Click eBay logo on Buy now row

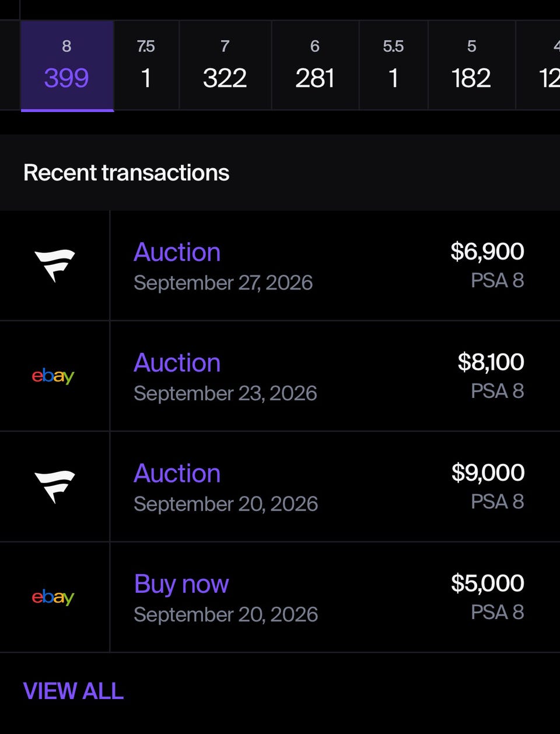point(53,597)
